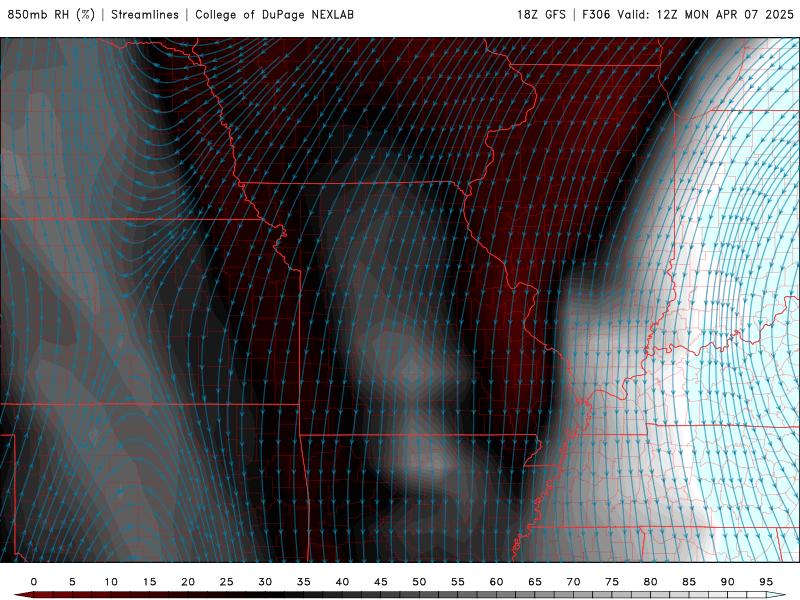Click the "30" color scale label

pyautogui.click(x=265, y=582)
